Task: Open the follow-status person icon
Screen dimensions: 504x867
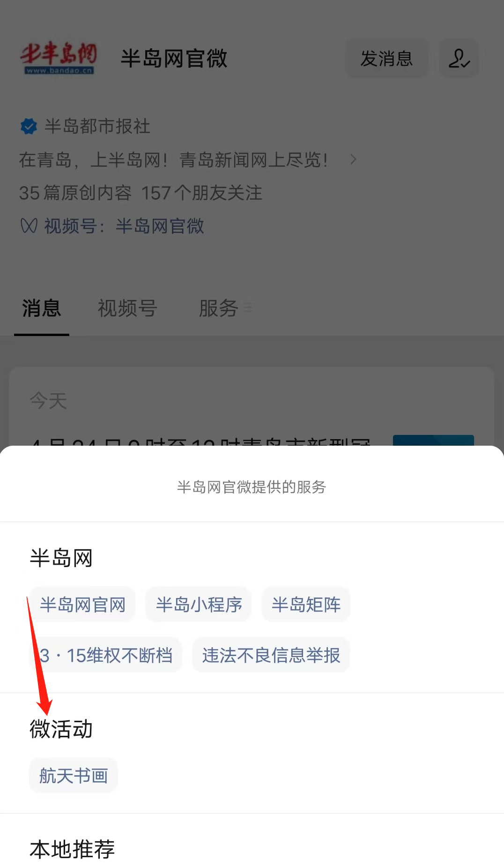Action: (459, 59)
